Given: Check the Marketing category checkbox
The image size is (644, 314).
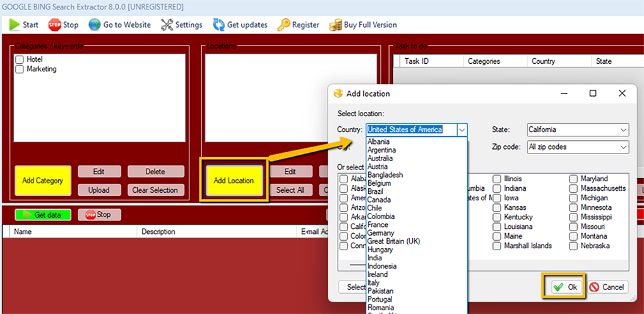Looking at the screenshot, I should tap(20, 69).
